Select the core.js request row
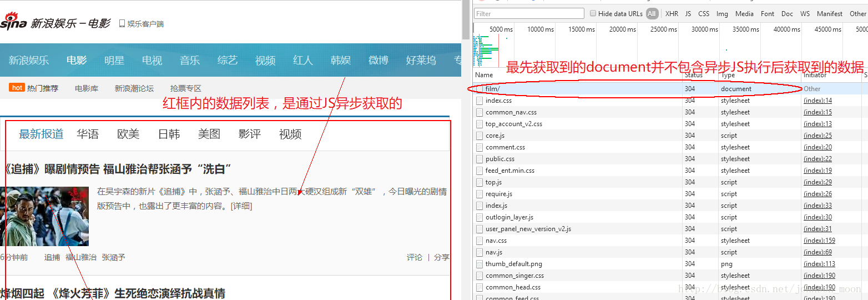The width and height of the screenshot is (868, 300). click(x=670, y=136)
